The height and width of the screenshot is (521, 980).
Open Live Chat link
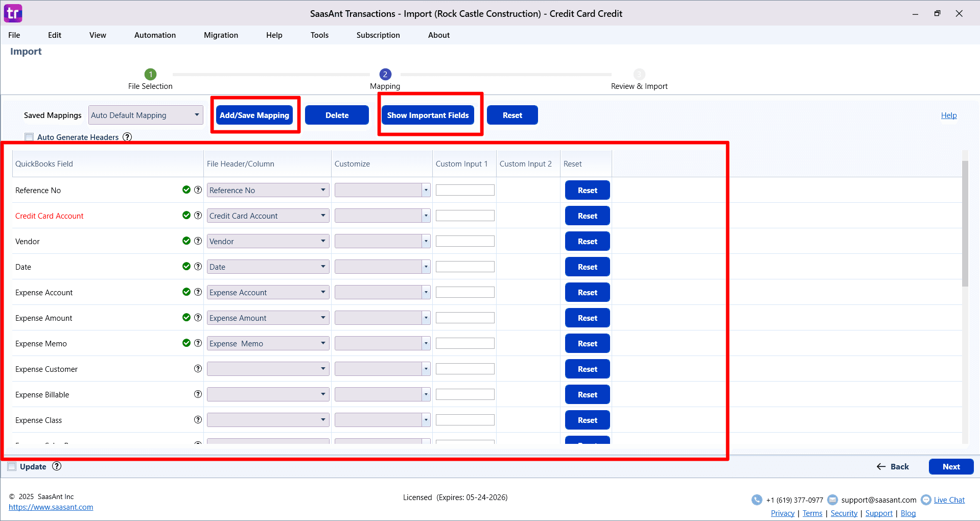[949, 500]
